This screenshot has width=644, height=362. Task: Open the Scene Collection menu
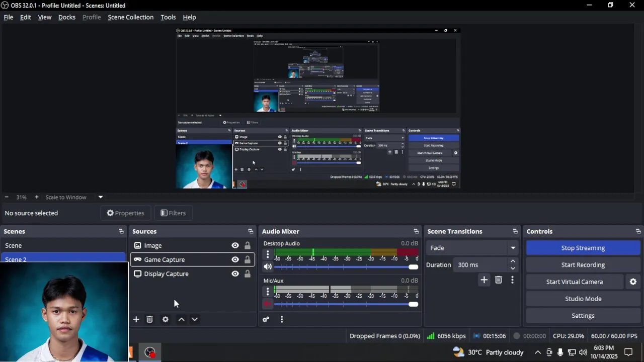[x=131, y=17]
